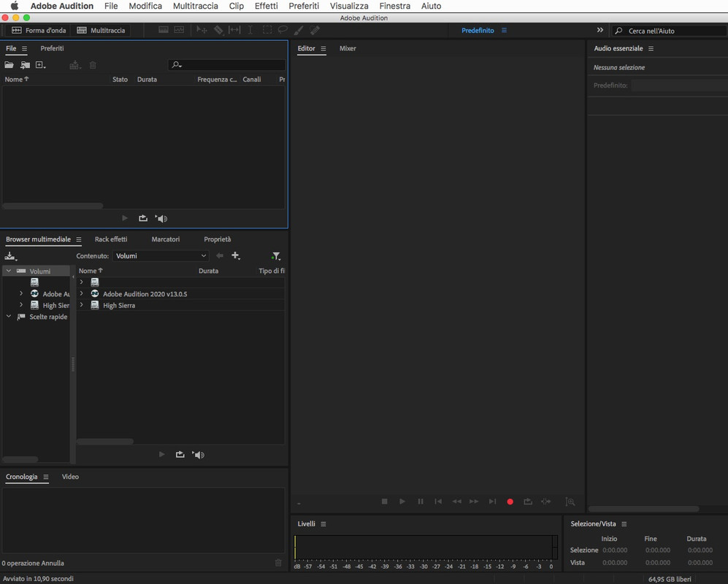The image size is (728, 584).
Task: Click the back arrow in media browser
Action: pos(220,255)
